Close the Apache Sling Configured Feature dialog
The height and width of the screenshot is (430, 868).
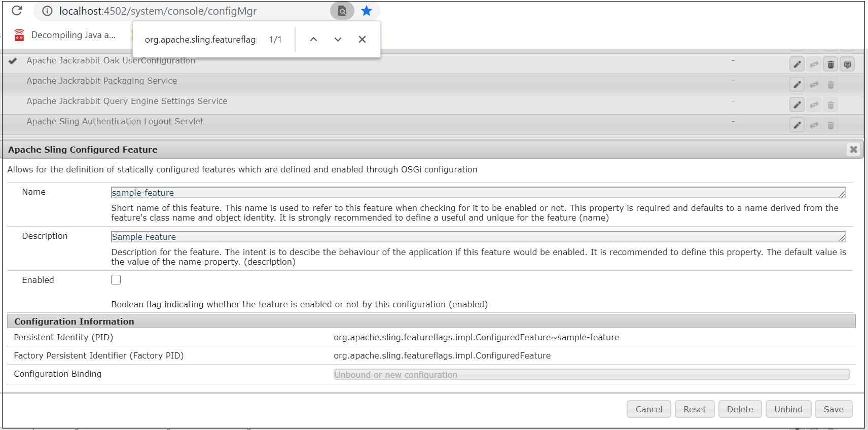(x=853, y=149)
